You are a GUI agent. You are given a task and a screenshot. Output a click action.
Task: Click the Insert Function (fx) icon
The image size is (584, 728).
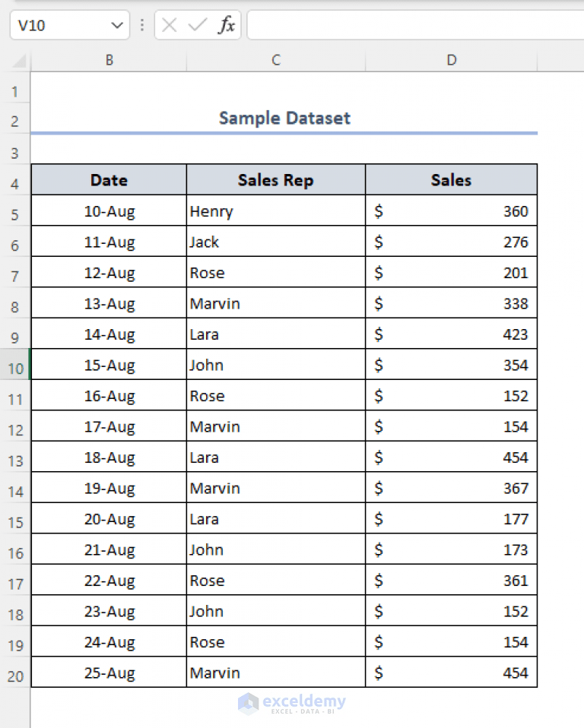pyautogui.click(x=226, y=24)
